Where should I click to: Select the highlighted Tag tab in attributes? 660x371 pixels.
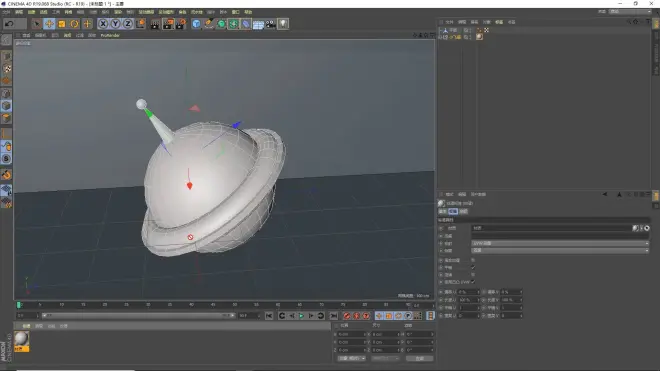453,211
